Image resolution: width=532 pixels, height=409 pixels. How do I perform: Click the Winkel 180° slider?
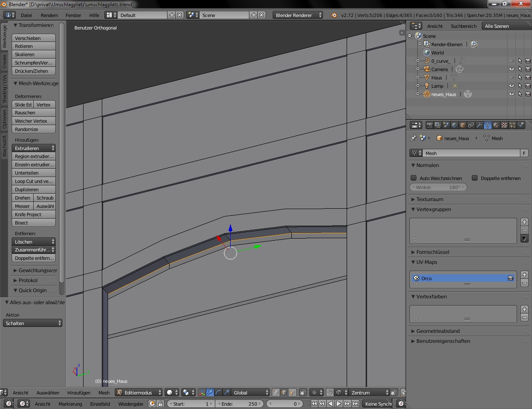(x=438, y=187)
